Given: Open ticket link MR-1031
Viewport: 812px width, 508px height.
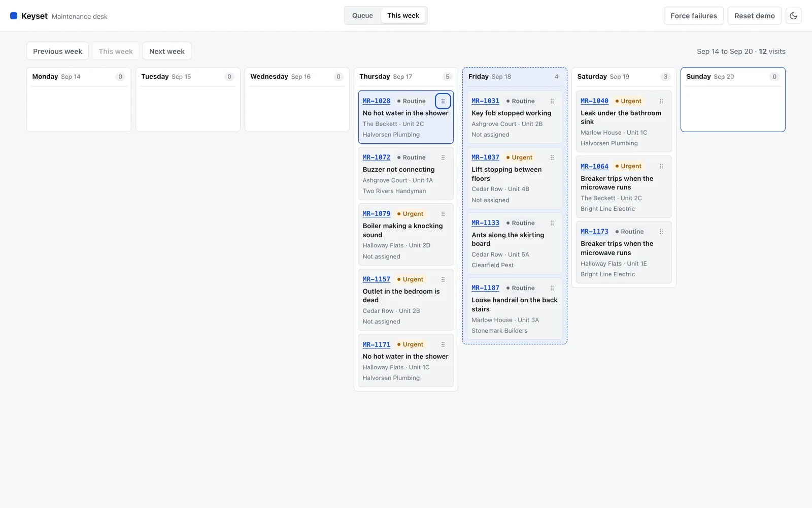Looking at the screenshot, I should click(485, 101).
